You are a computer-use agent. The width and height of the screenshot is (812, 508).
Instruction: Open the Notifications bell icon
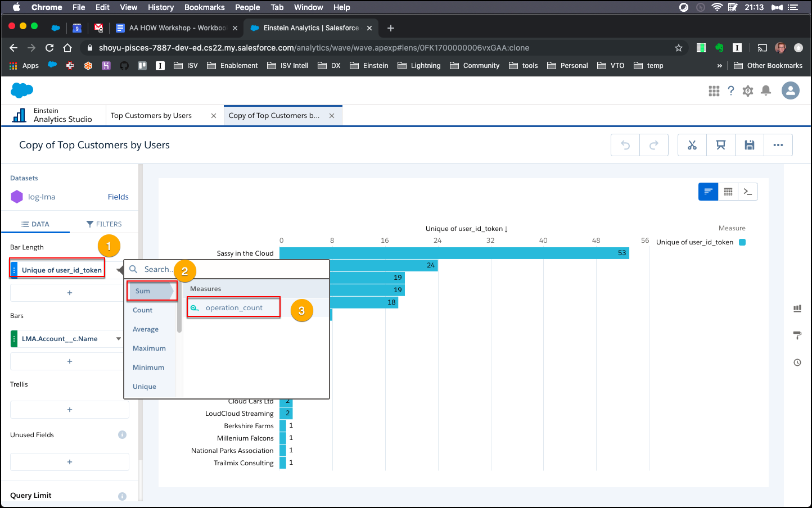(766, 91)
